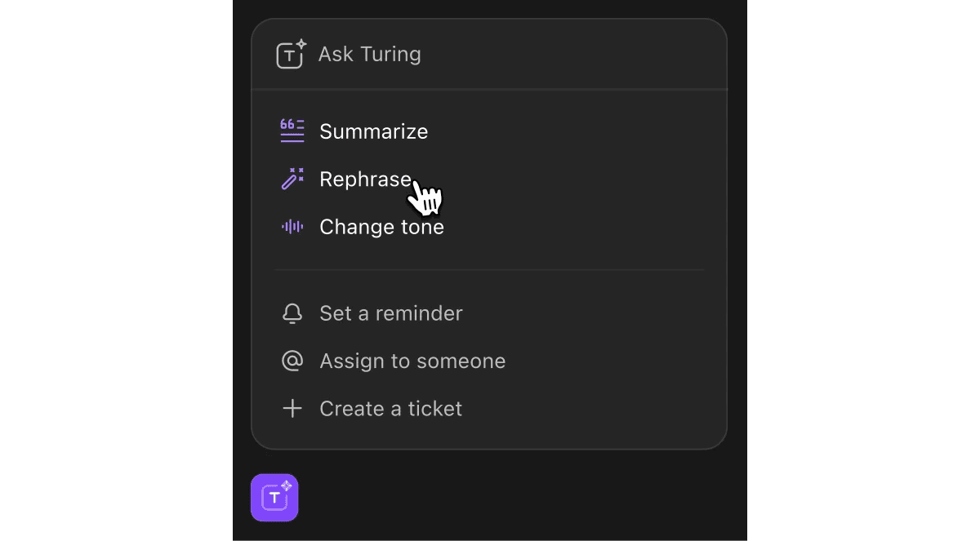Choose the Rephrase menu option
980x541 pixels.
[364, 179]
